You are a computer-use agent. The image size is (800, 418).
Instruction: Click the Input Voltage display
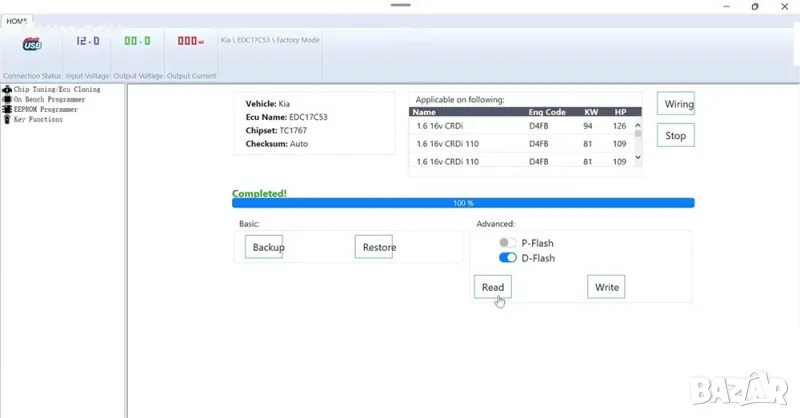point(88,41)
